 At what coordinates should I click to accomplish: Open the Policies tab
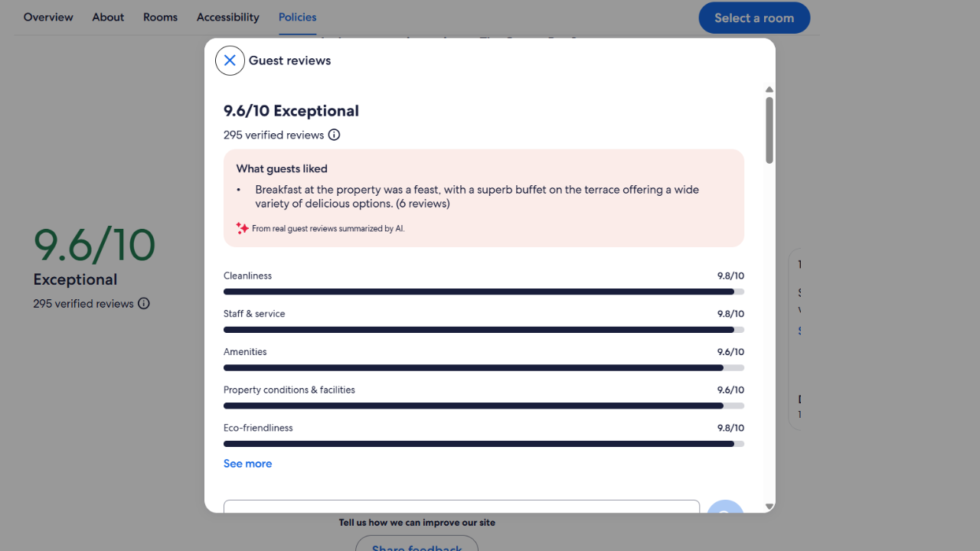[x=297, y=17]
